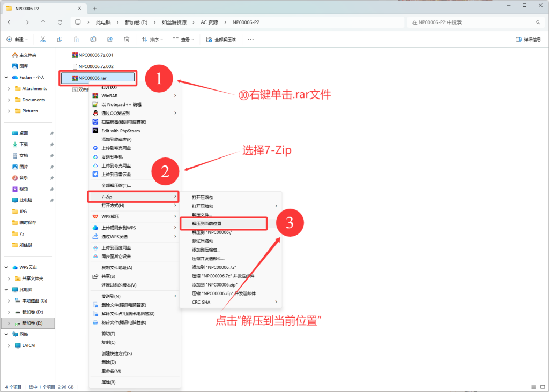Click the Copy icon in toolbar
The height and width of the screenshot is (392, 549).
click(x=60, y=40)
